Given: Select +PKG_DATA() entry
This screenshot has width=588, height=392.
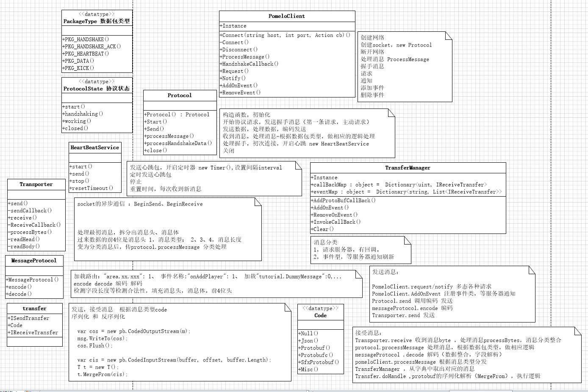Looking at the screenshot, I should click(78, 61).
